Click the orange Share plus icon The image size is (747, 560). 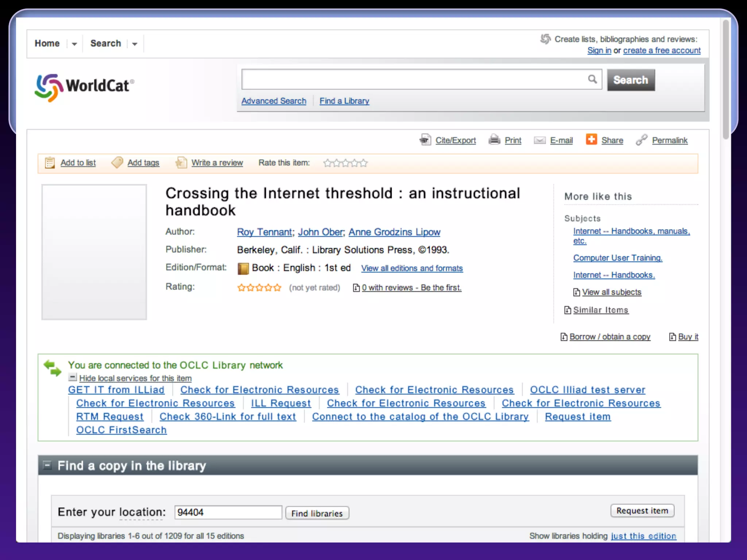[591, 139]
